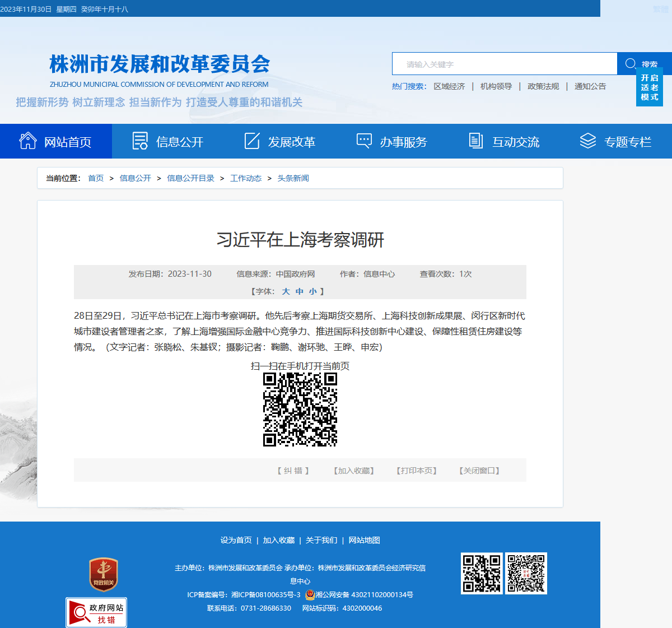Click the layers icon beside 专题专栏

click(587, 141)
